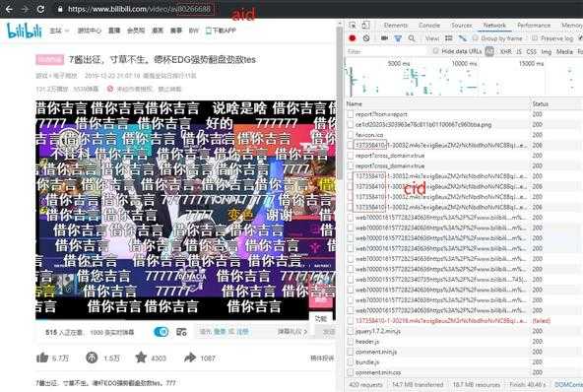
Task: Open bilibili home via the logo
Action: coord(25,31)
